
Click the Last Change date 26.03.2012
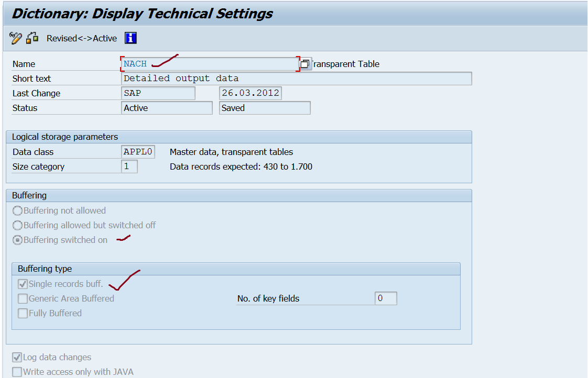[x=250, y=93]
